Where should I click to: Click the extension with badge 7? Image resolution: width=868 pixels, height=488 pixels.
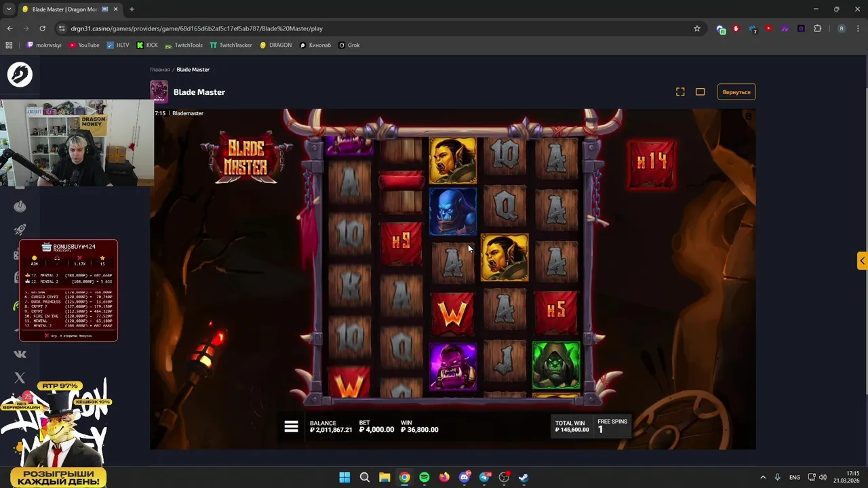(x=753, y=29)
